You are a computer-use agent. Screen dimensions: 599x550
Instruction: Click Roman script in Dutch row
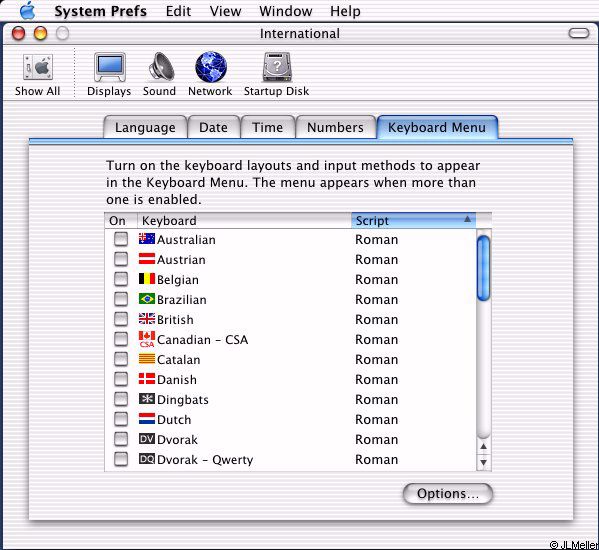[x=377, y=419]
